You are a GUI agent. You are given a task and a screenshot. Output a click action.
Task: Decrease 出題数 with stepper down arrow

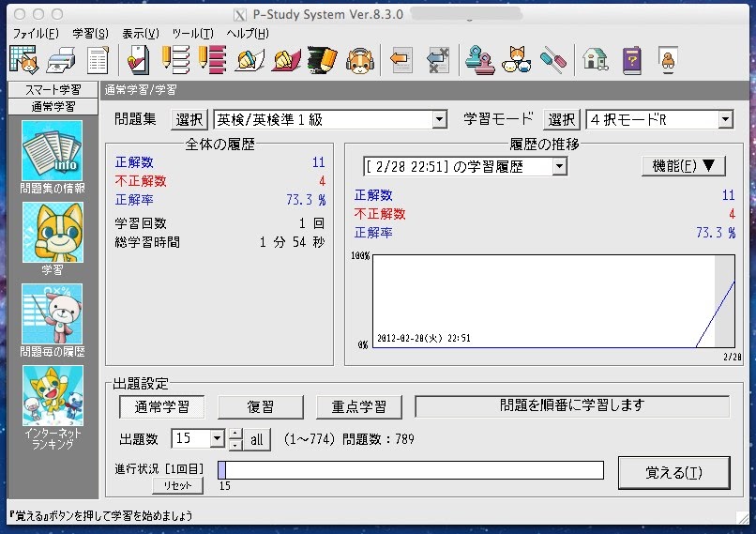[x=235, y=444]
